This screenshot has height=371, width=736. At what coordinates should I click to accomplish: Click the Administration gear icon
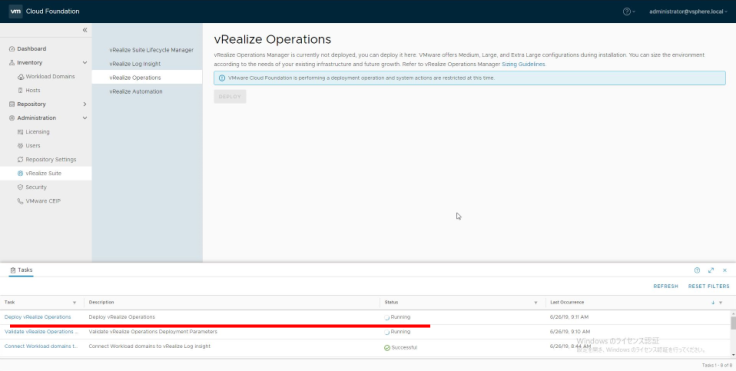pos(12,118)
